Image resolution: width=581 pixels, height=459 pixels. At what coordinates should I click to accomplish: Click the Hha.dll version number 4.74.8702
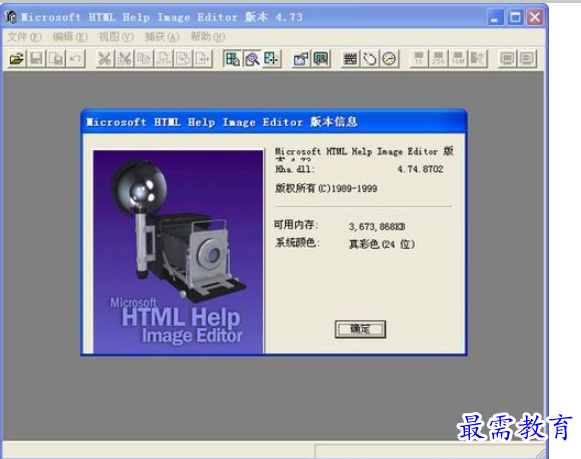point(420,169)
